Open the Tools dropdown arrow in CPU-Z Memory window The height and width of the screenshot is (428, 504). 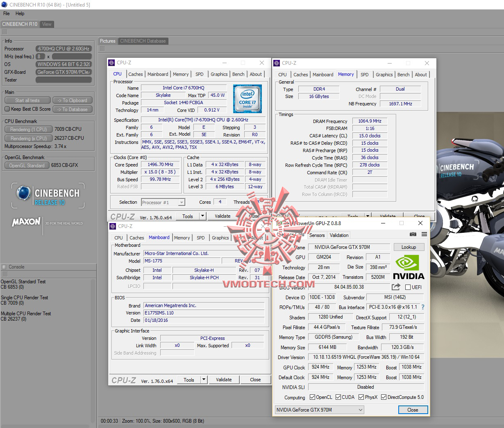pos(368,216)
